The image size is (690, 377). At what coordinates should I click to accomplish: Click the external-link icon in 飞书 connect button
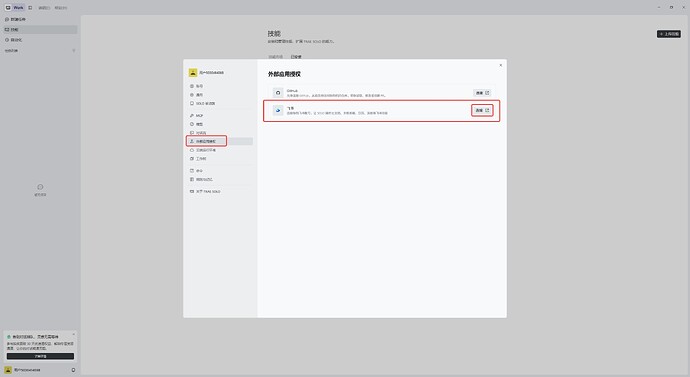click(487, 110)
